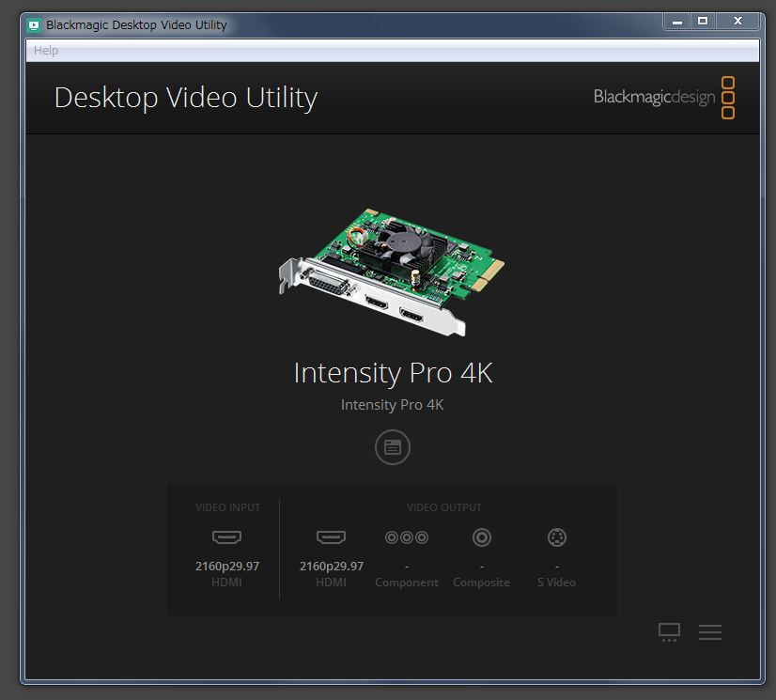Image resolution: width=776 pixels, height=700 pixels.
Task: Select the Composite output connector icon
Action: click(x=482, y=537)
